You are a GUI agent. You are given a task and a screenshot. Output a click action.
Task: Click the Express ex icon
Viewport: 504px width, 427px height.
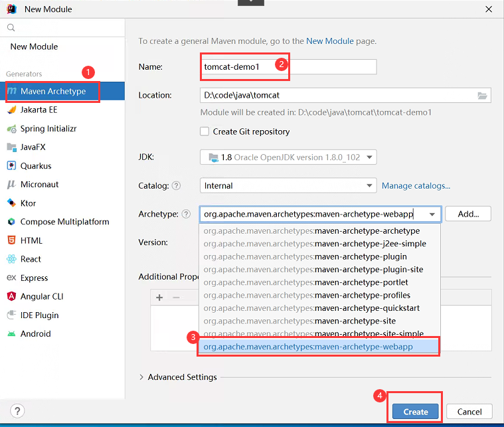click(x=11, y=278)
